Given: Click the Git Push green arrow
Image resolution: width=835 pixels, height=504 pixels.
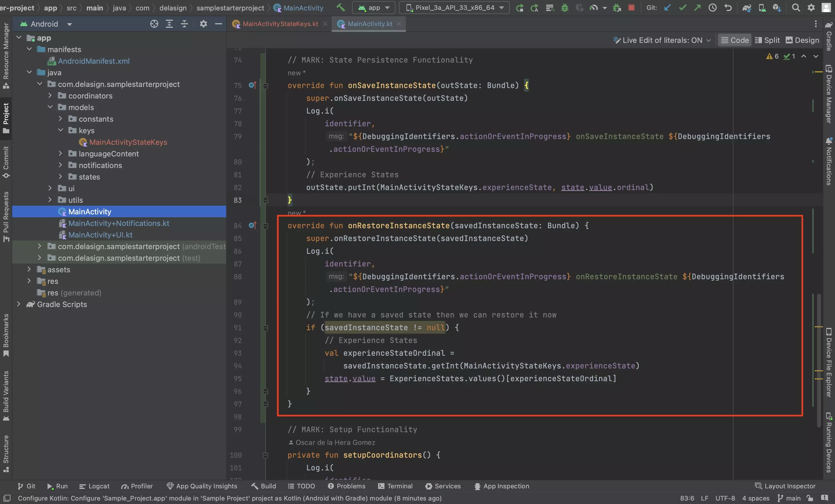Looking at the screenshot, I should tap(697, 8).
